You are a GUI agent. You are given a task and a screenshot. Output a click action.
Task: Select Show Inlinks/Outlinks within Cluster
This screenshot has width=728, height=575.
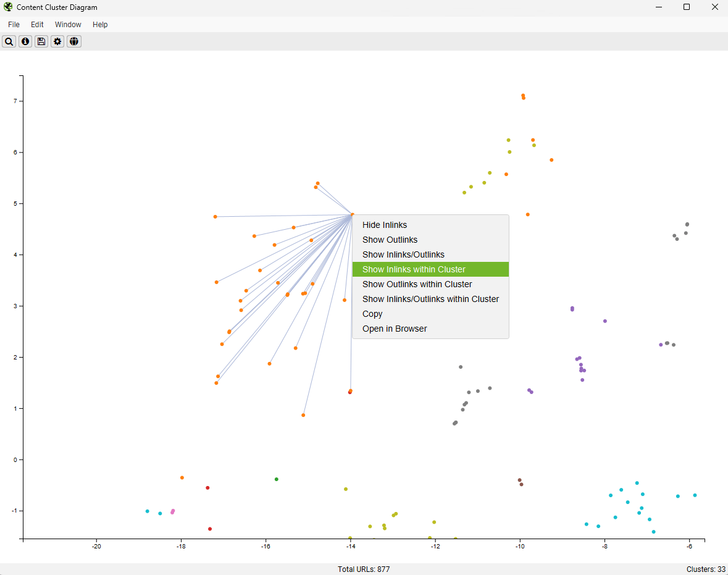pos(430,299)
